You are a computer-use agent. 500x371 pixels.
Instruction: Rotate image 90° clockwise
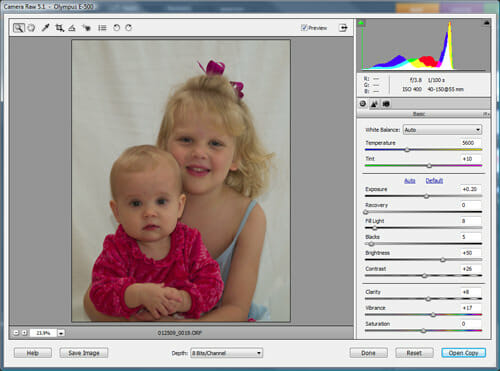(129, 28)
